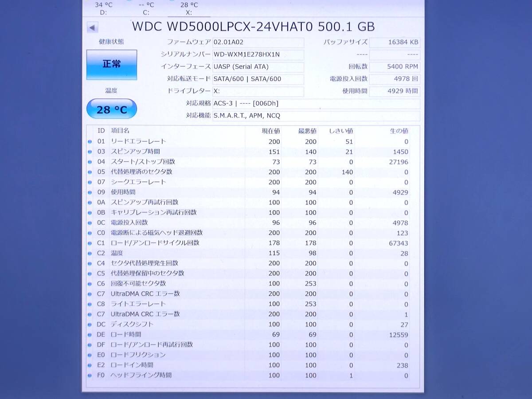Click status dot for C2 温度 row
Screen dimensions: 532x399
click(x=90, y=254)
